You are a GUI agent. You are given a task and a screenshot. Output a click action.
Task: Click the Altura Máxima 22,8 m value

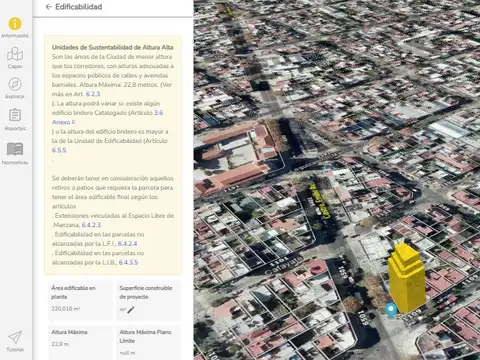tap(60, 344)
